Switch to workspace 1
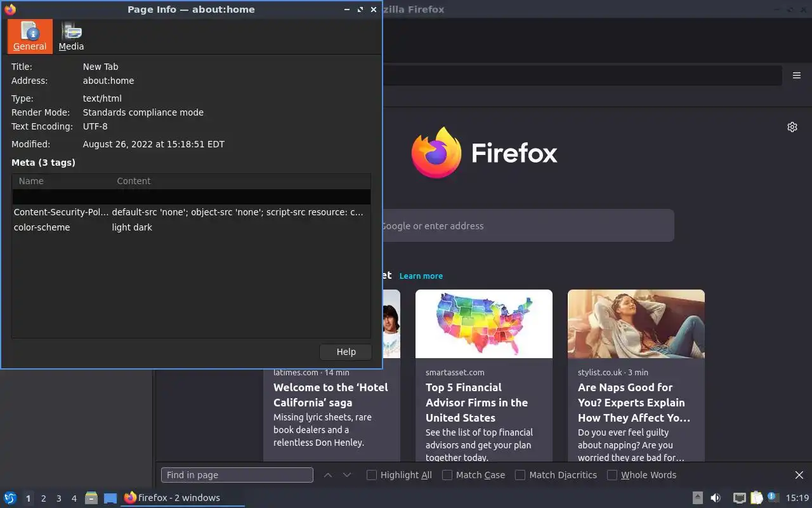The width and height of the screenshot is (812, 508). 28,498
